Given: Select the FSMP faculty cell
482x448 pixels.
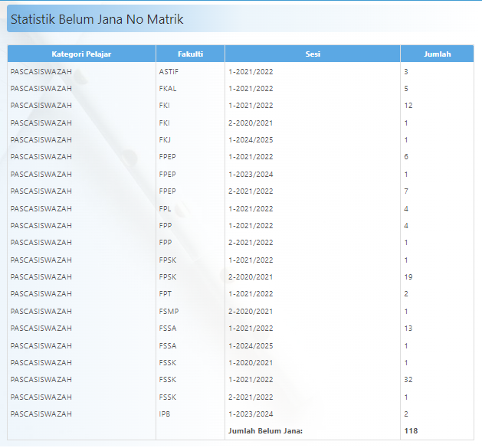Looking at the screenshot, I should [x=168, y=311].
